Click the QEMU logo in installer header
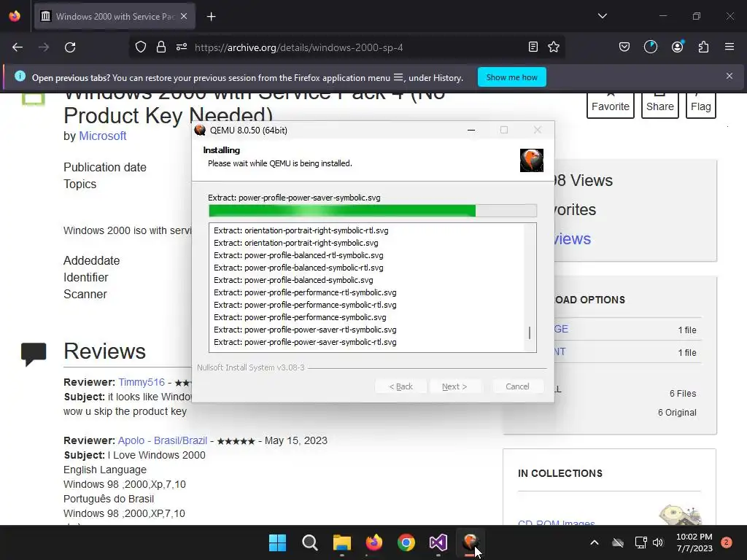 pyautogui.click(x=532, y=160)
